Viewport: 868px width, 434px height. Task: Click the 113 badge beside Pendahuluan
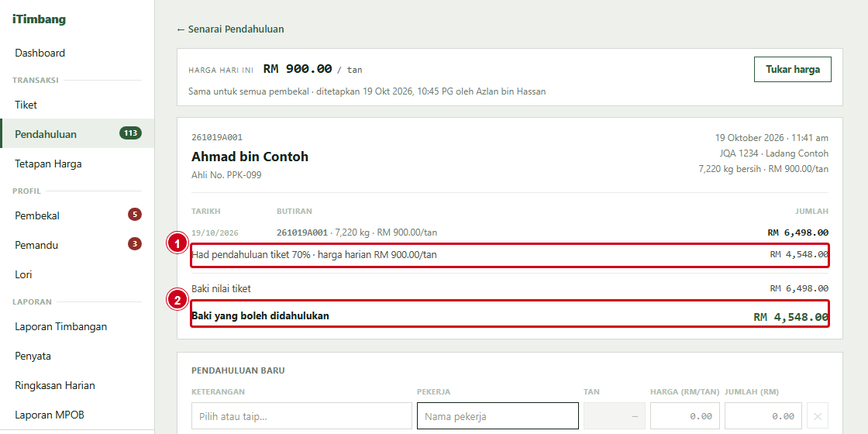click(x=131, y=133)
